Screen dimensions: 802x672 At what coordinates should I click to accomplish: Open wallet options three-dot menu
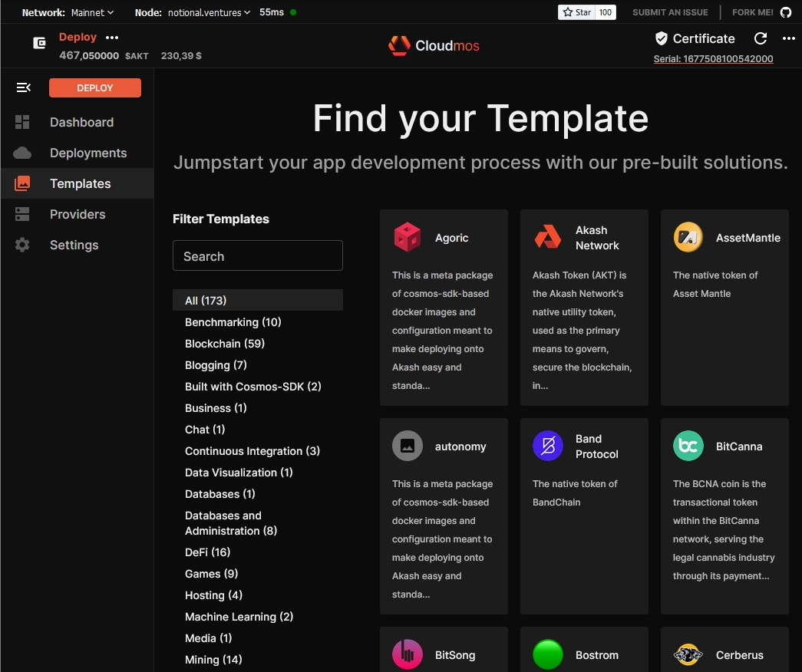[112, 38]
